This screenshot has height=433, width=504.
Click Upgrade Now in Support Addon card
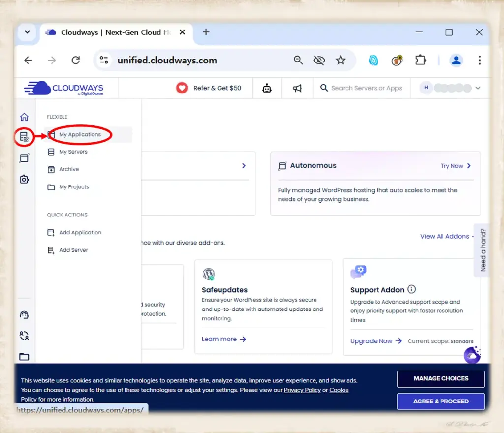coord(372,341)
